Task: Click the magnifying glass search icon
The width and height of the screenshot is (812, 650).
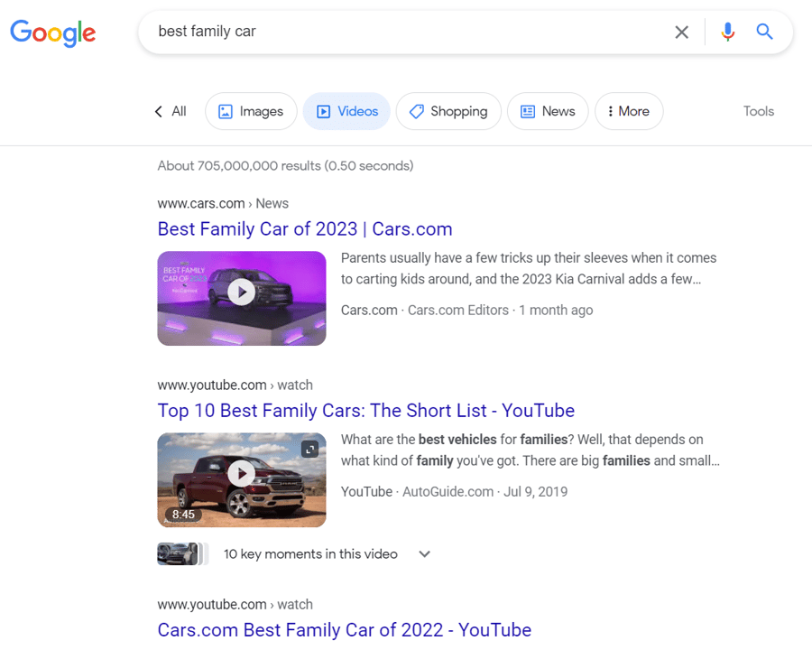Action: click(764, 32)
